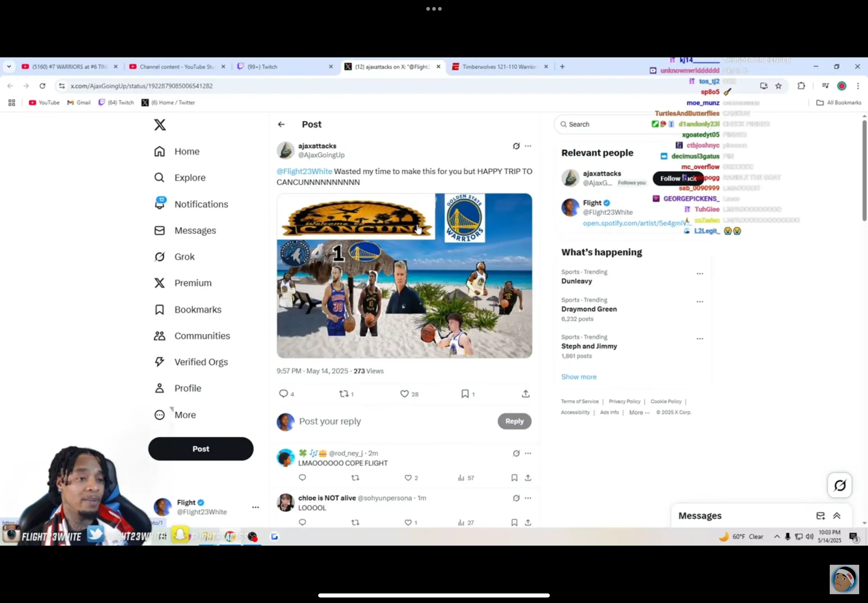
Task: Click Grok icon on ajaxattacks post
Action: click(516, 146)
